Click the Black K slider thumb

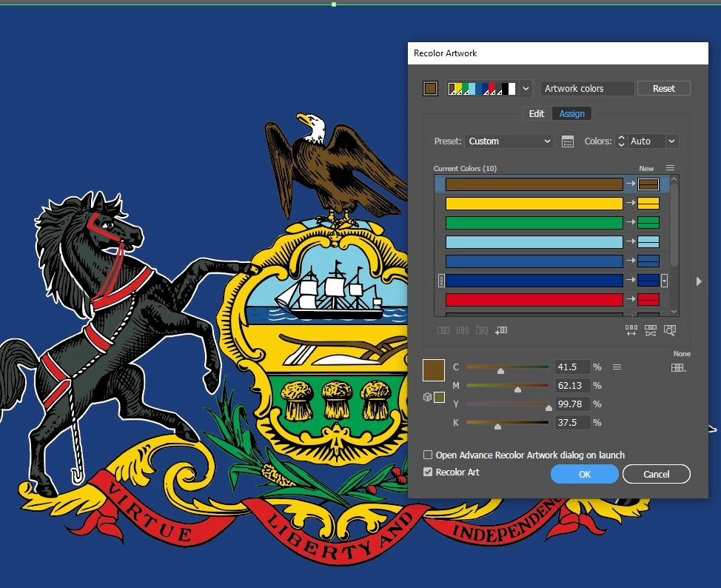click(x=497, y=427)
